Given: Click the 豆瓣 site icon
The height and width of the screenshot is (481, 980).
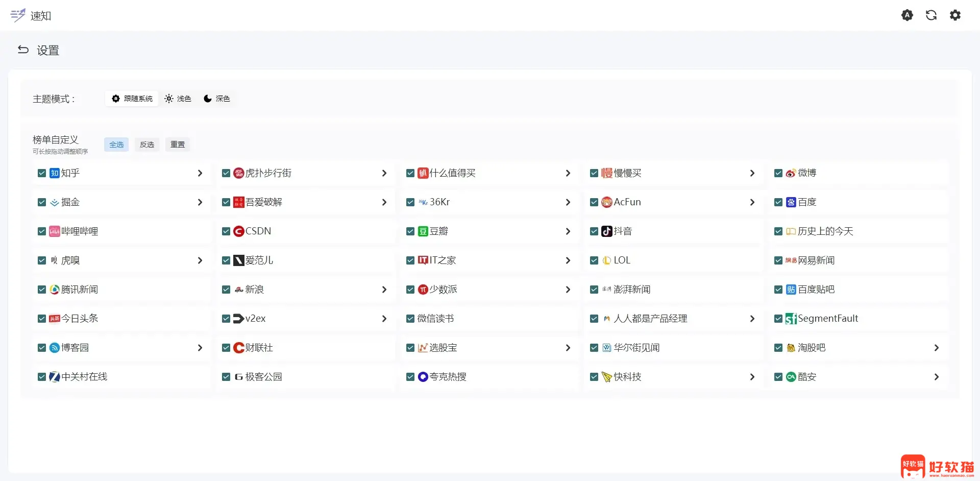Looking at the screenshot, I should 423,231.
